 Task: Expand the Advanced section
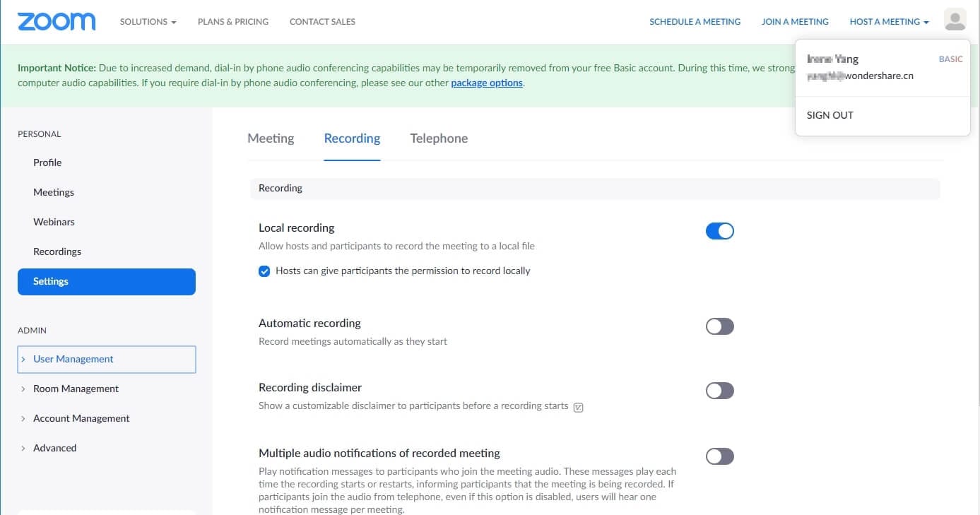[x=54, y=448]
